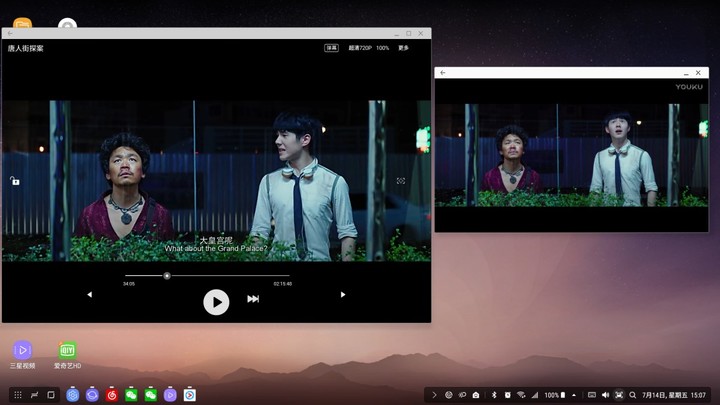Click the video progress slider knob
This screenshot has height=405, width=720.
(167, 276)
